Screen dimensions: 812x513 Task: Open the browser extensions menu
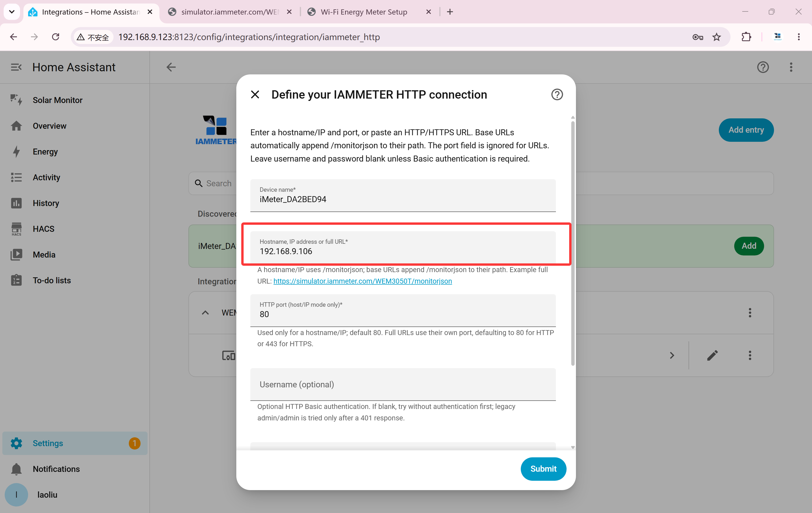click(x=746, y=37)
